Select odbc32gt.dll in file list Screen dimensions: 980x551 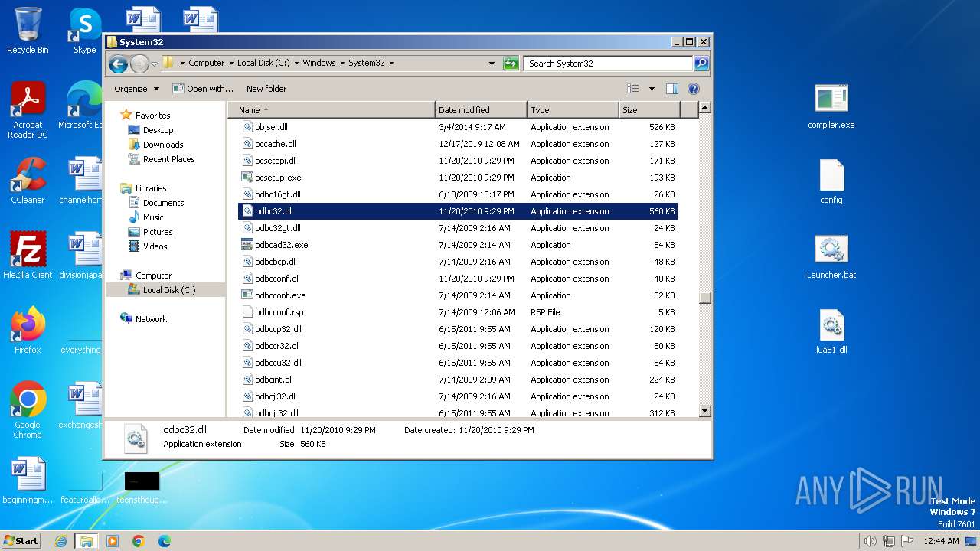pos(277,228)
